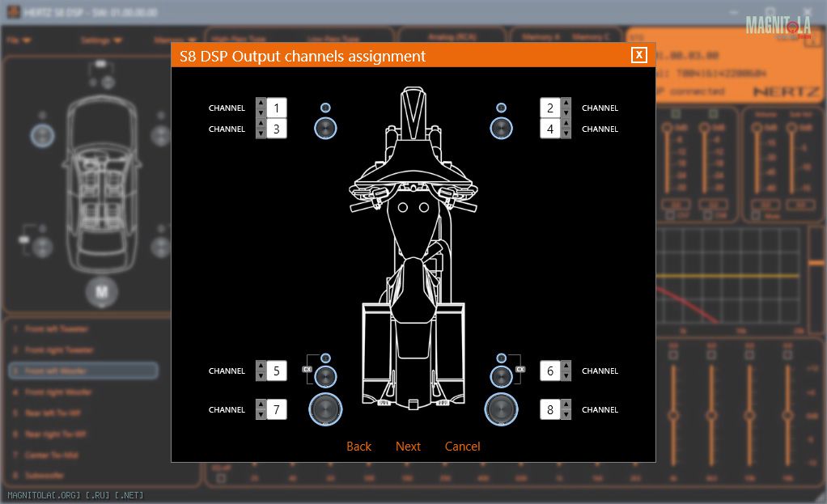Select the front left woofer speaker icon
Viewport: 827px width, 504px height.
click(325, 128)
